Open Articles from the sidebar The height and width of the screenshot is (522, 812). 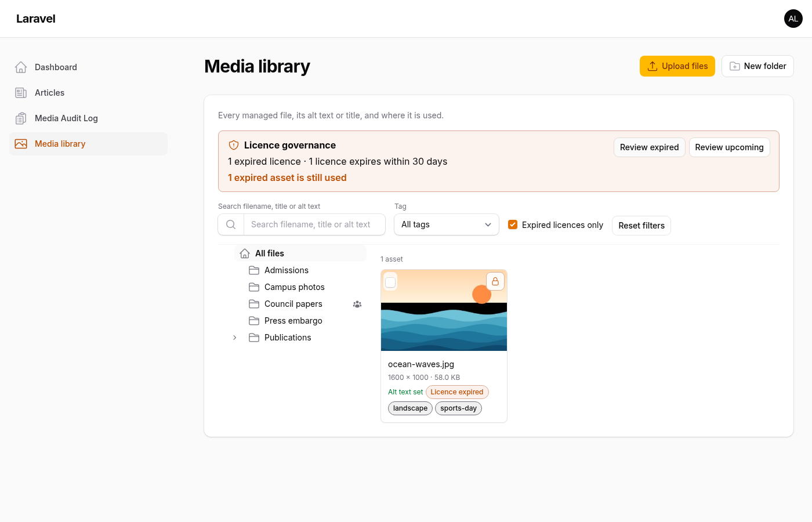88,93
